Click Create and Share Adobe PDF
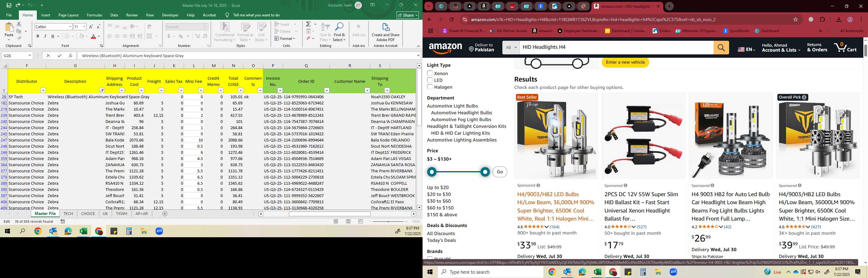This screenshot has height=278, width=868. click(x=385, y=32)
